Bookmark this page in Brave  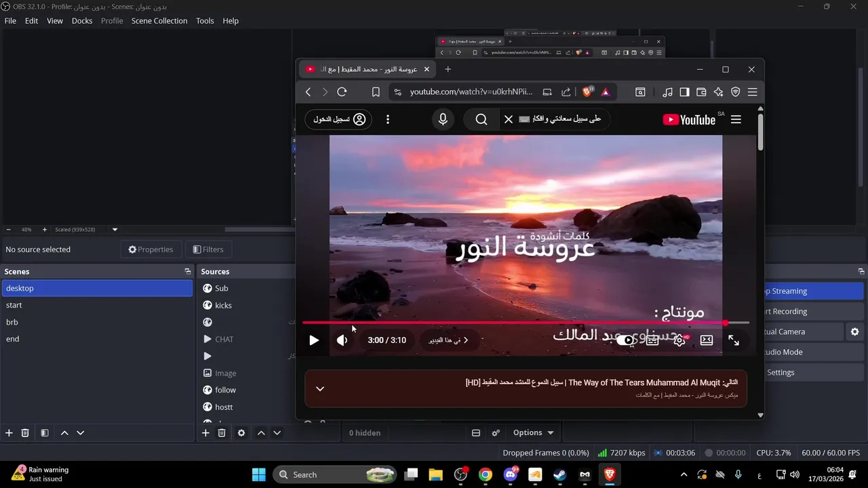point(376,92)
